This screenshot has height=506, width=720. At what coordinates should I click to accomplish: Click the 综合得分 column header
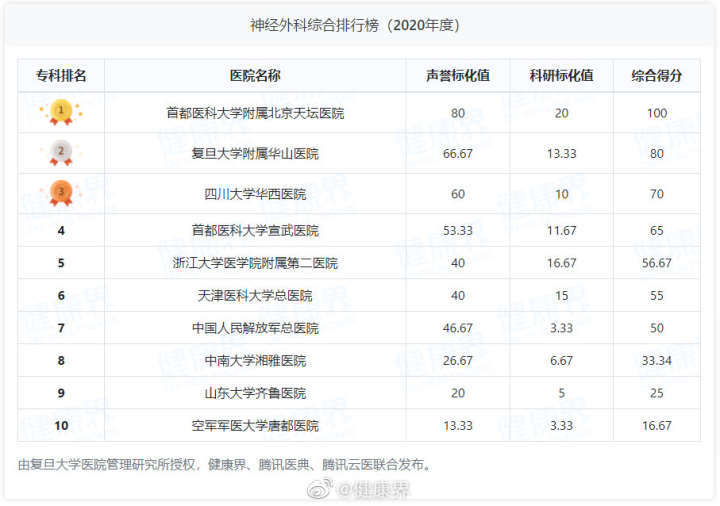point(657,75)
